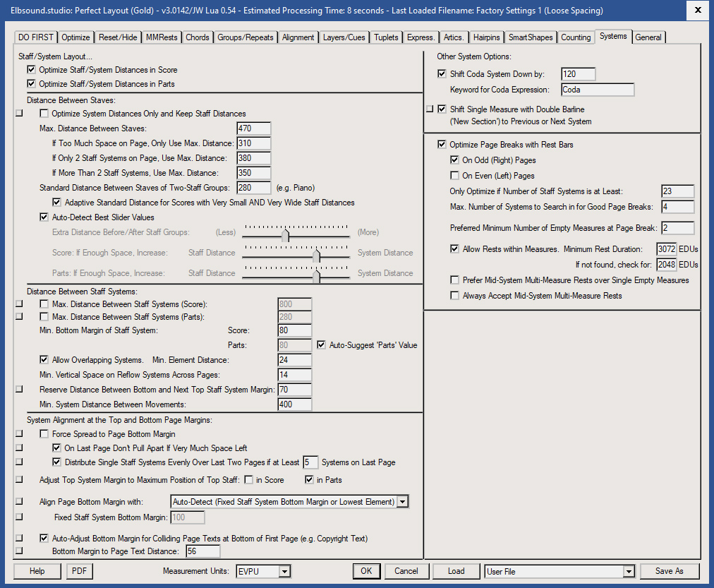Click the Save As button

click(x=669, y=571)
